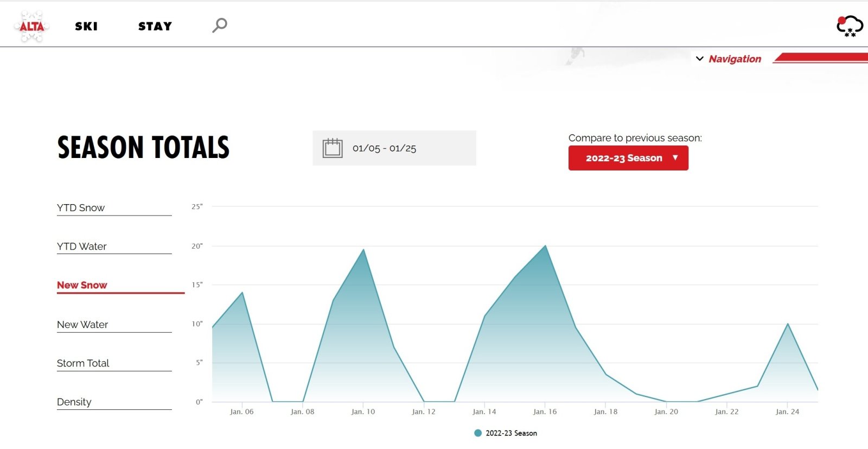Click the chevron beside Navigation

[x=700, y=59]
